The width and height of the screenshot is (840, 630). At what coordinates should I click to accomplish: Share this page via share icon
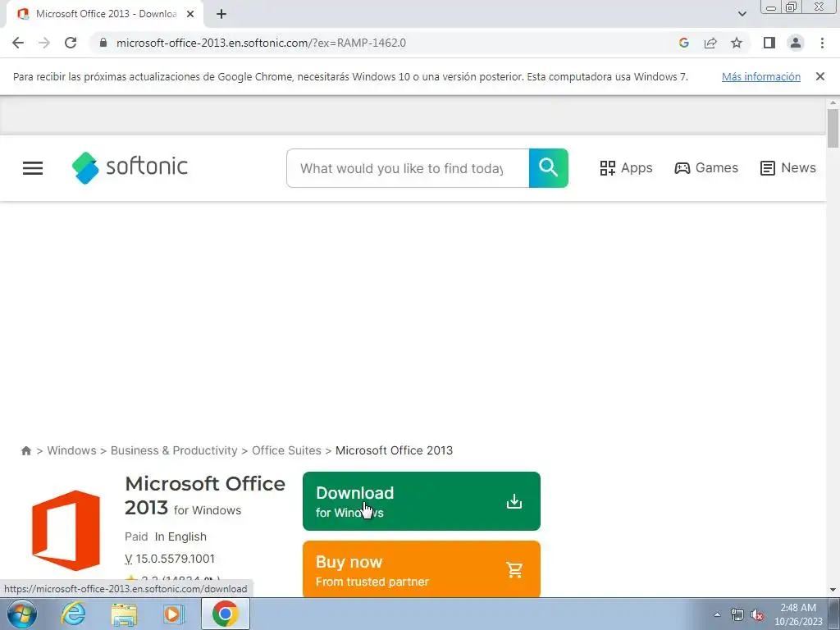coord(710,43)
